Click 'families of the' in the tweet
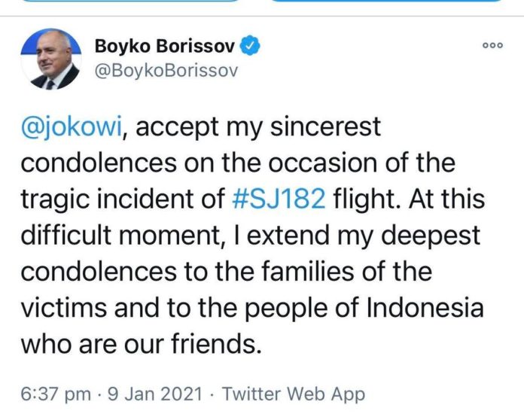The image size is (524, 420). point(346,271)
